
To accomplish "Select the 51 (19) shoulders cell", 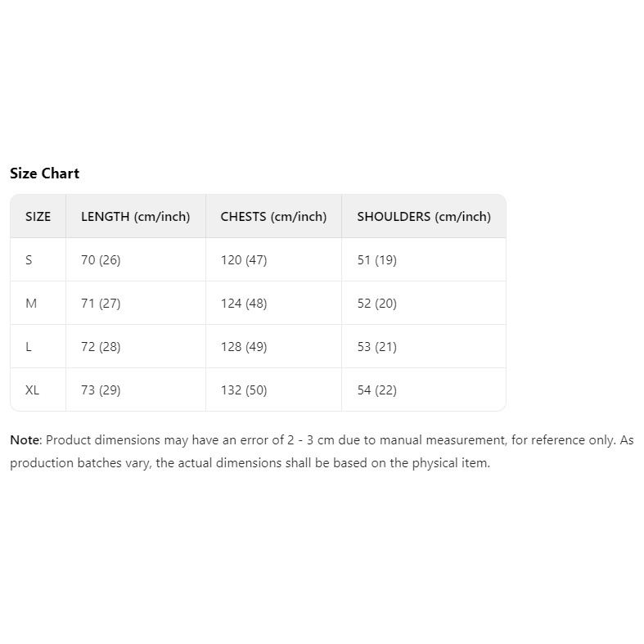I will (376, 260).
